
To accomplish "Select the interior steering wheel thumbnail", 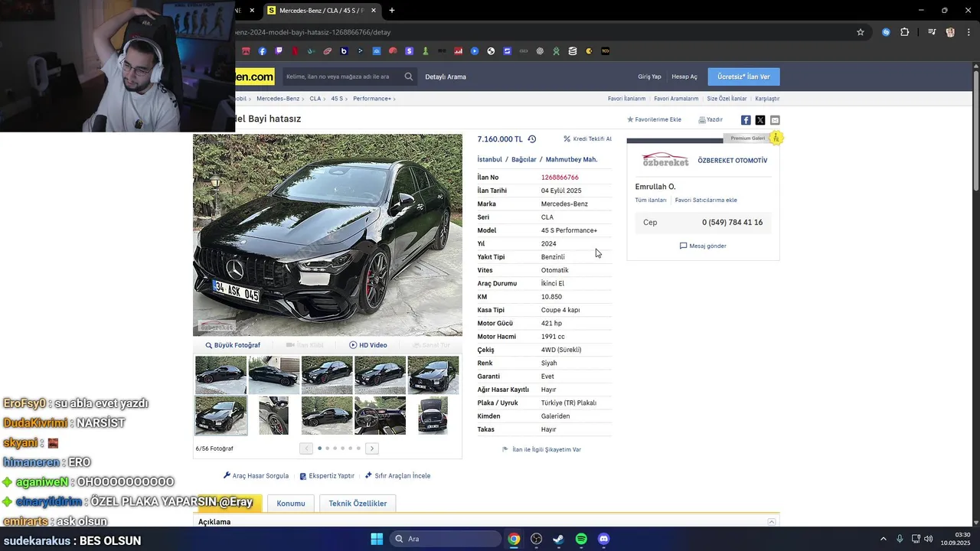I will [380, 416].
